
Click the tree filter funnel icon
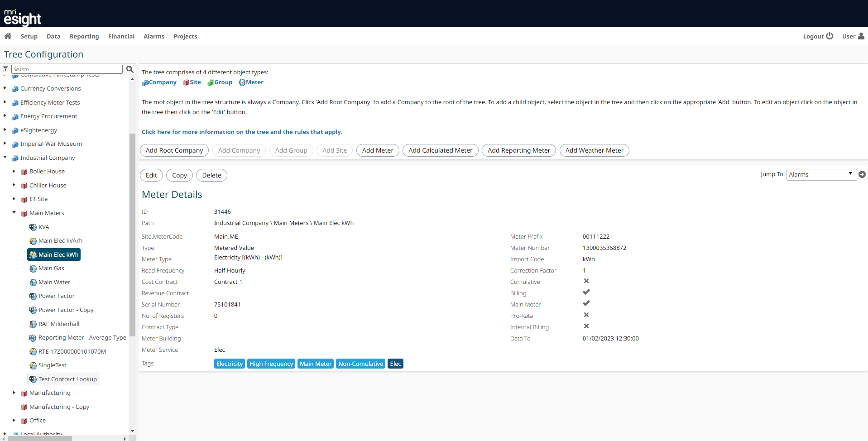click(5, 69)
